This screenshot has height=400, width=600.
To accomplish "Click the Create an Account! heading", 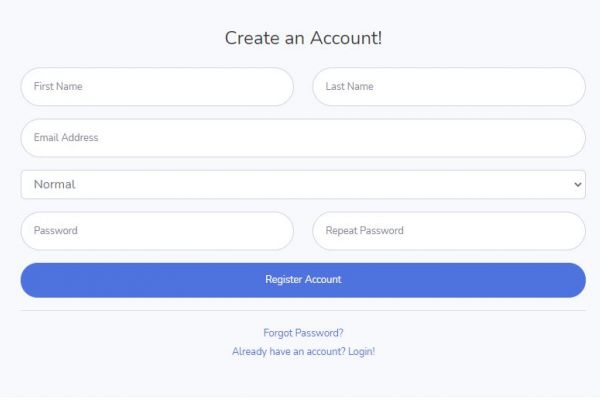I will point(303,38).
